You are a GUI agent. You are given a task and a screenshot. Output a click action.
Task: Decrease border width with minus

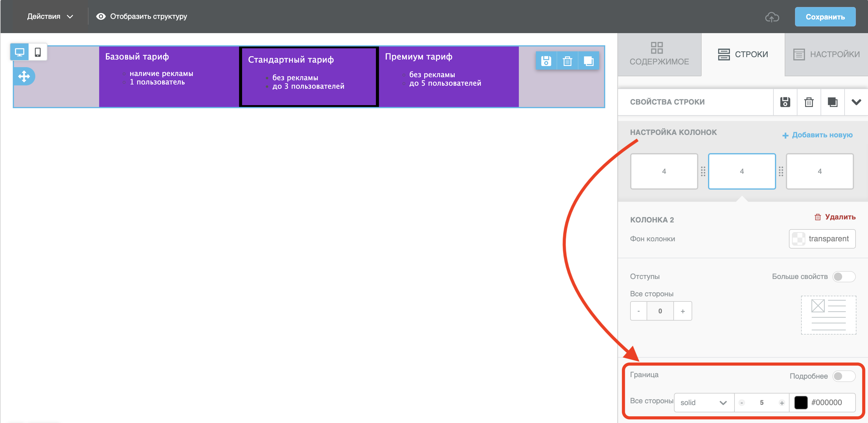[x=741, y=403]
